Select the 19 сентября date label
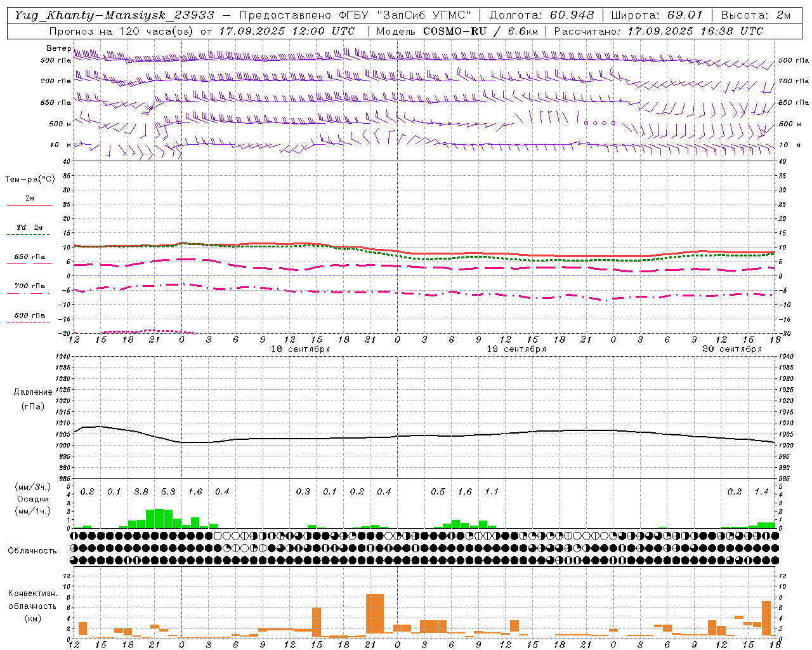This screenshot has height=650, width=812. [x=516, y=349]
